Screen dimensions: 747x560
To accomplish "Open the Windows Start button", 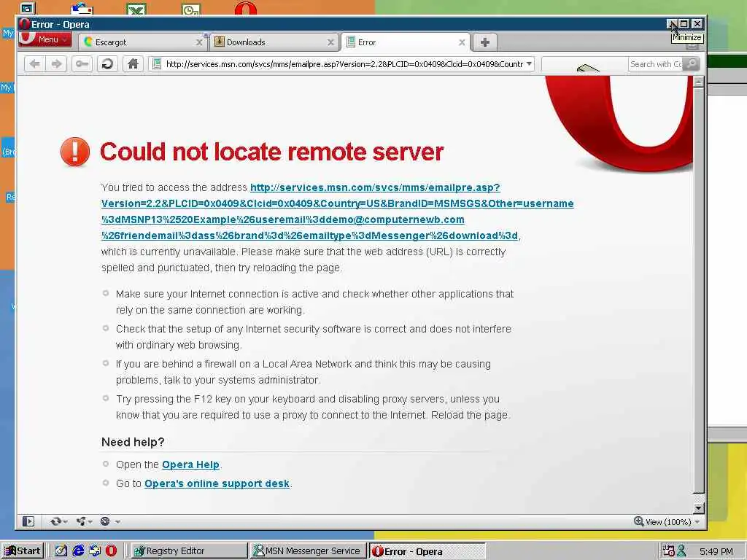I will tap(23, 551).
